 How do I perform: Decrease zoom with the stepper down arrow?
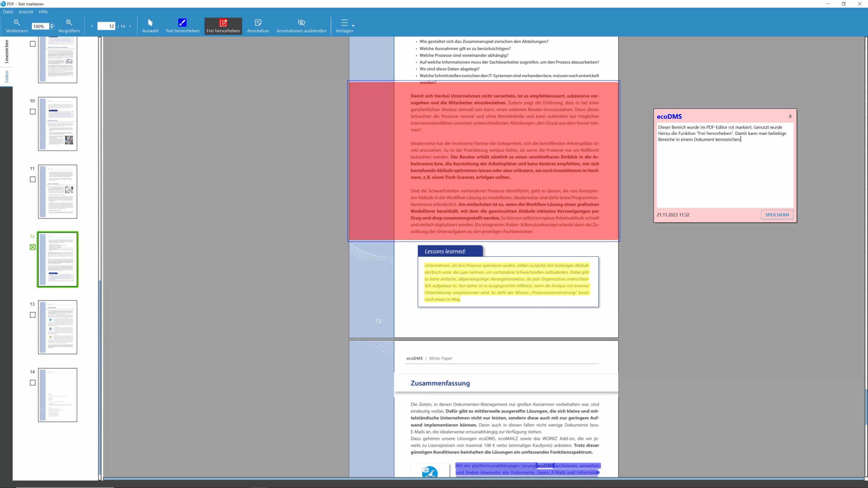(52, 28)
